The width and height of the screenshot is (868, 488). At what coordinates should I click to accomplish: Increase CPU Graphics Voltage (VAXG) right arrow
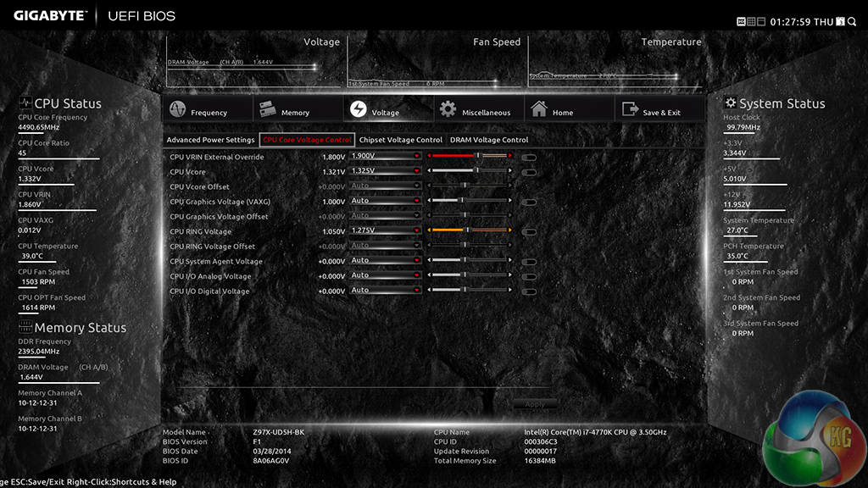coord(509,201)
